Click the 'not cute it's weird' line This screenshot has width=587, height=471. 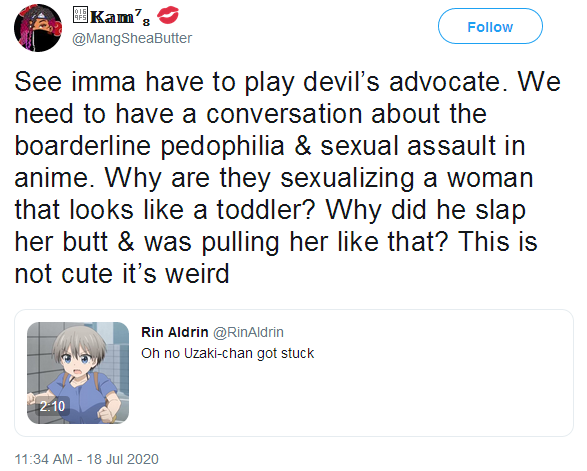pyautogui.click(x=122, y=274)
